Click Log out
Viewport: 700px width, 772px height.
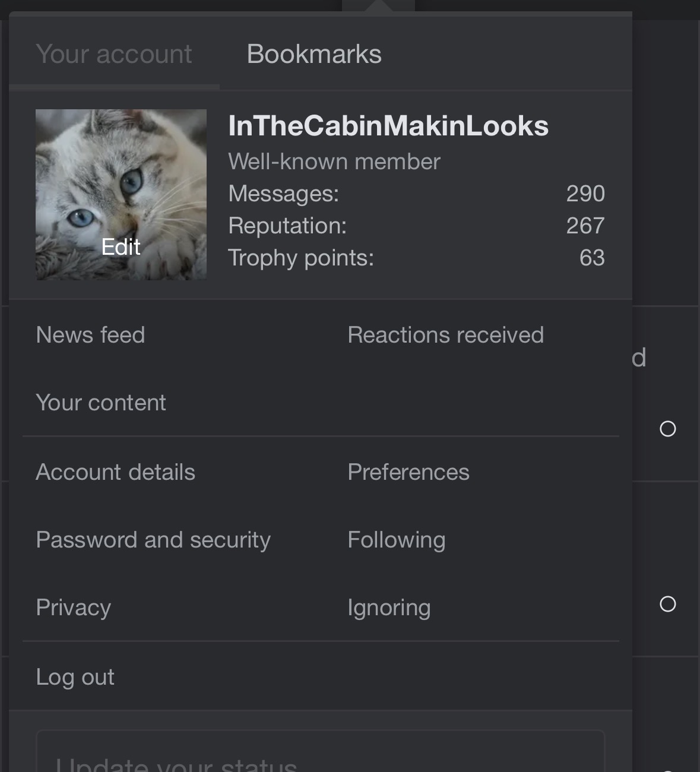click(x=75, y=677)
